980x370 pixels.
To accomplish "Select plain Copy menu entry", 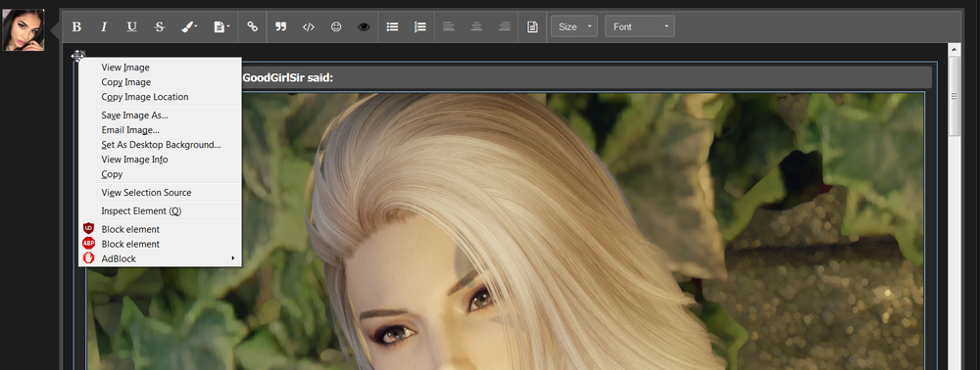I will [160, 174].
